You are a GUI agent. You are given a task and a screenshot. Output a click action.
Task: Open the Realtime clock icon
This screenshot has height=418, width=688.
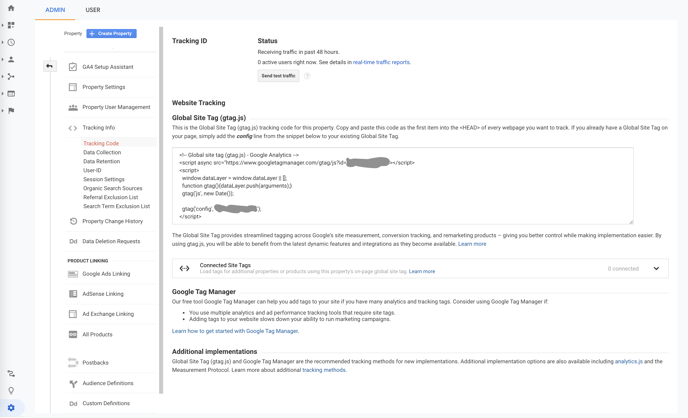tap(11, 42)
